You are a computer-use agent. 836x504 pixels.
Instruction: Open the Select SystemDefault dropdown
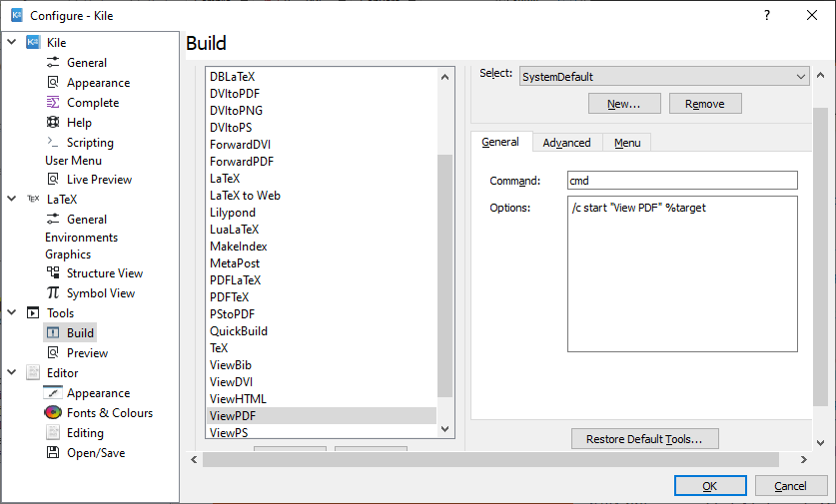[664, 76]
